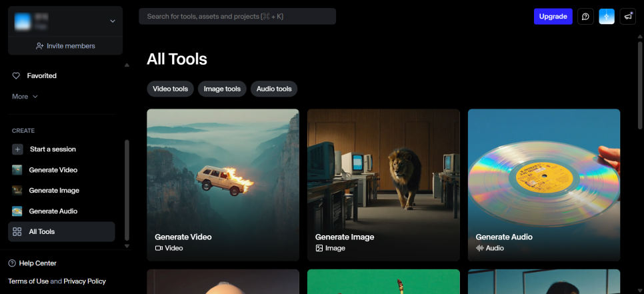Select All Tools in the sidebar
644x294 pixels.
click(x=61, y=231)
